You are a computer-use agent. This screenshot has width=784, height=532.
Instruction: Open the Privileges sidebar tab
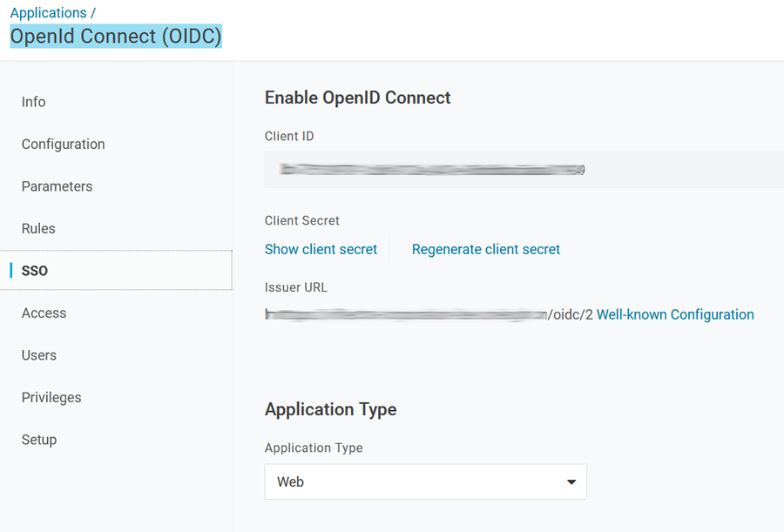point(51,398)
